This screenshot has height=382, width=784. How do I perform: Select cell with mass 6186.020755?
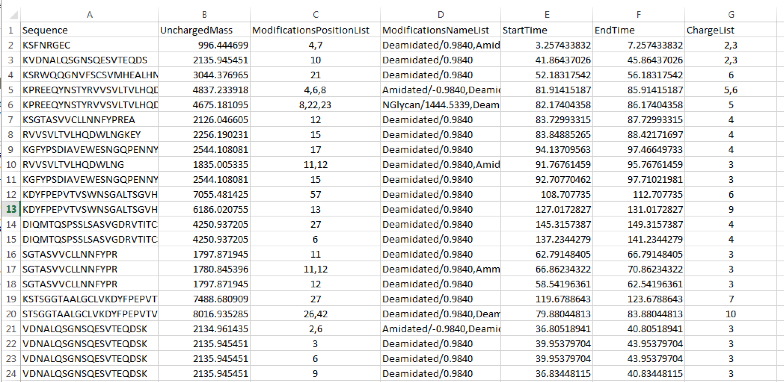pos(204,210)
